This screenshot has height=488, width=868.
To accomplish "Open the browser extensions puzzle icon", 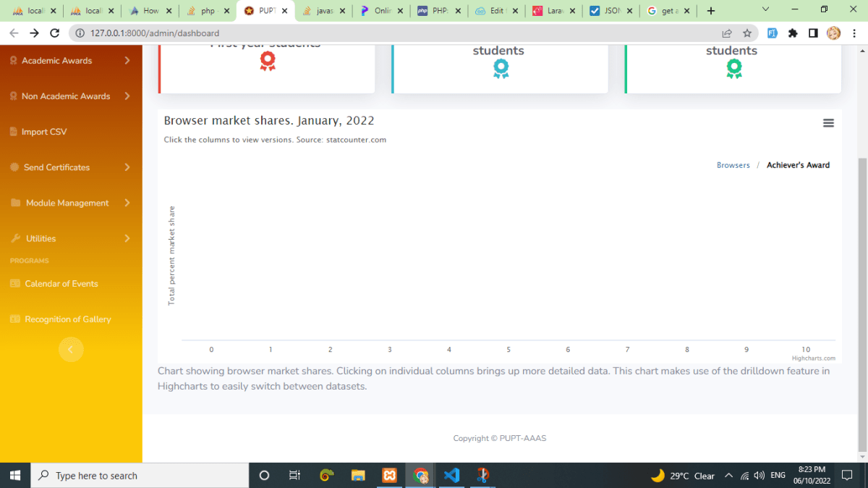I will pos(793,33).
